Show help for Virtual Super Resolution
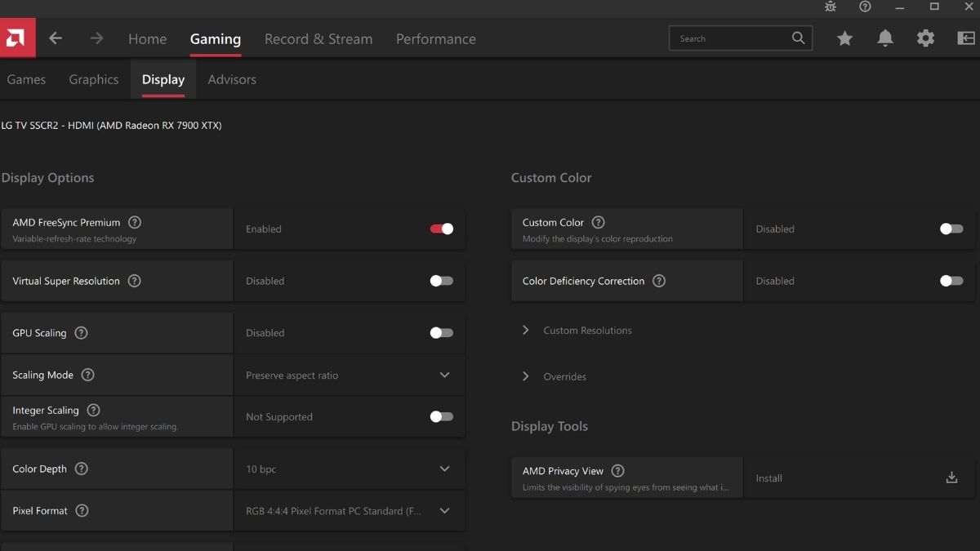This screenshot has width=980, height=551. coord(135,281)
